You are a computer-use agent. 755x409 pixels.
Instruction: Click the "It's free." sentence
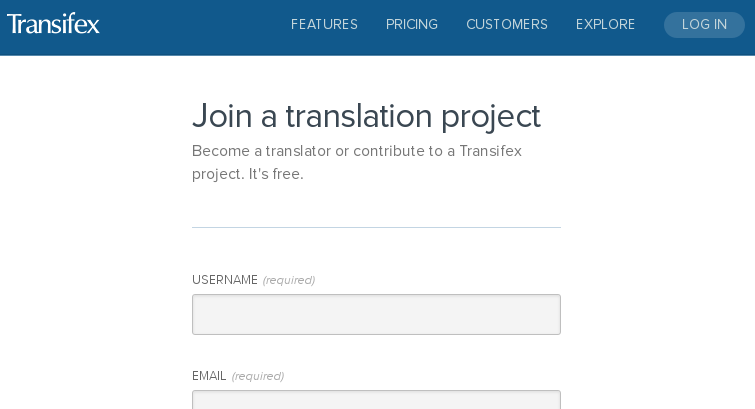pos(276,174)
